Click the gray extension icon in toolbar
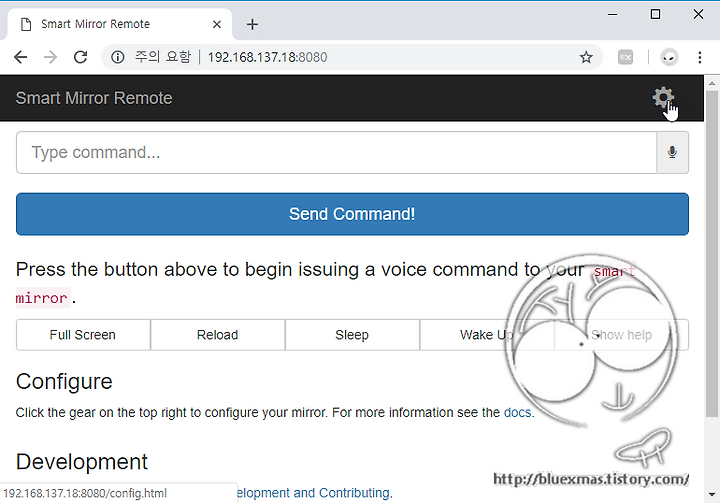Image resolution: width=720 pixels, height=503 pixels. click(625, 57)
